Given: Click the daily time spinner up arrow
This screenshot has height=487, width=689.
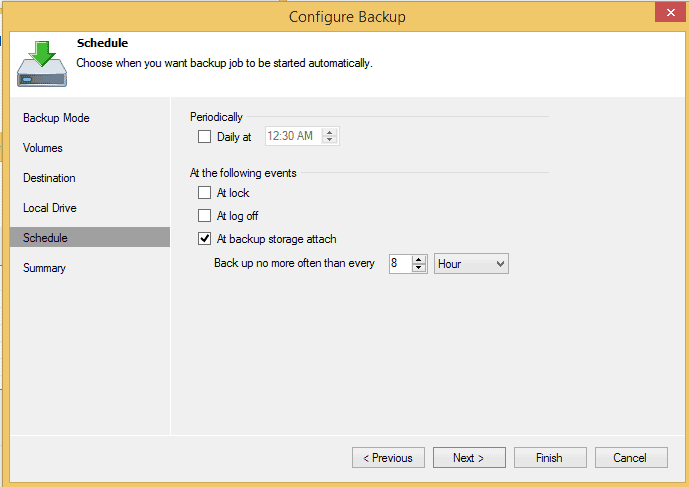Looking at the screenshot, I should [329, 132].
